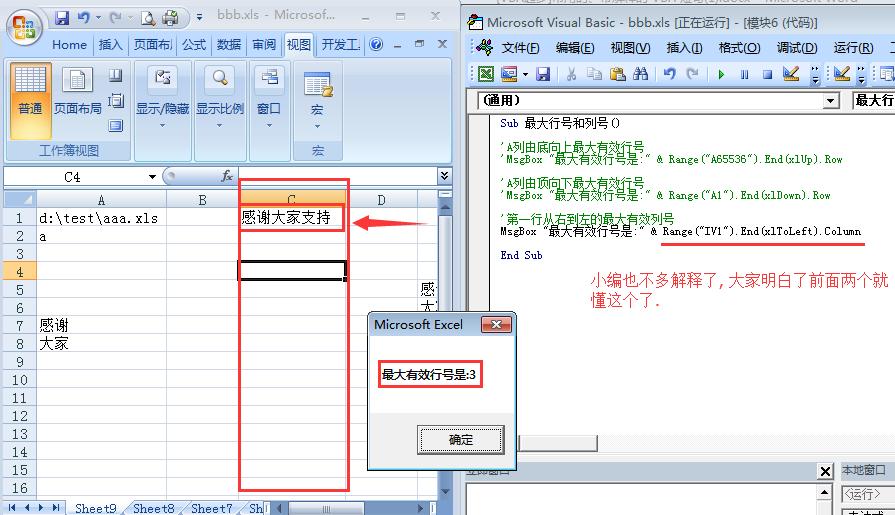Click Cut scissors icon in VBA toolbar

click(x=571, y=74)
